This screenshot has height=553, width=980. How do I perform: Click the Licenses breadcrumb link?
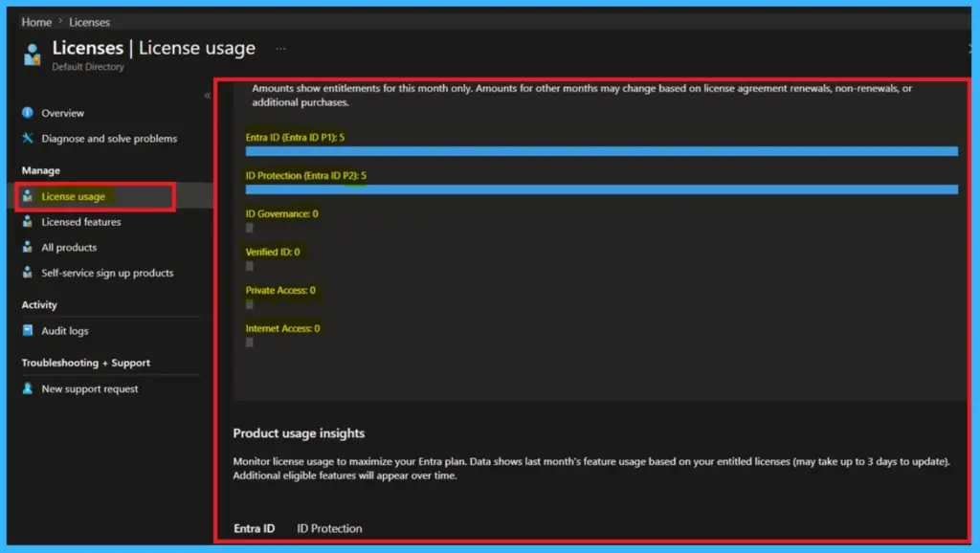[89, 22]
